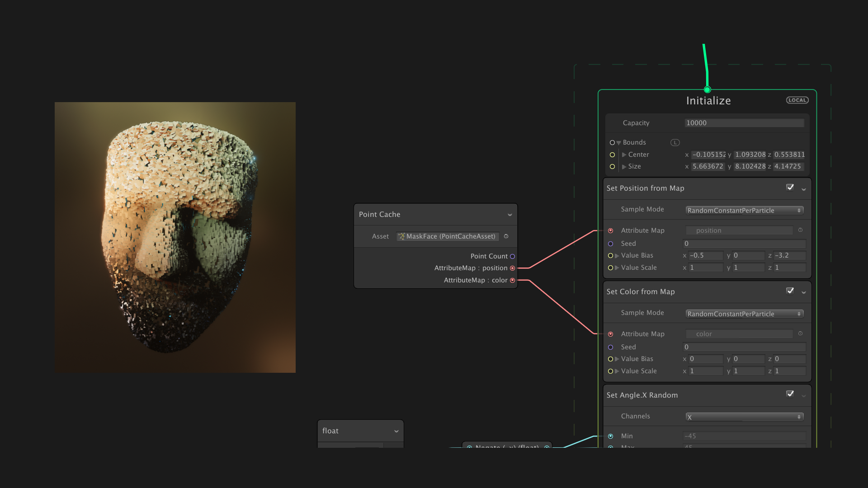868x488 pixels.
Task: Disable the Set Angle.X Random block
Action: [790, 394]
